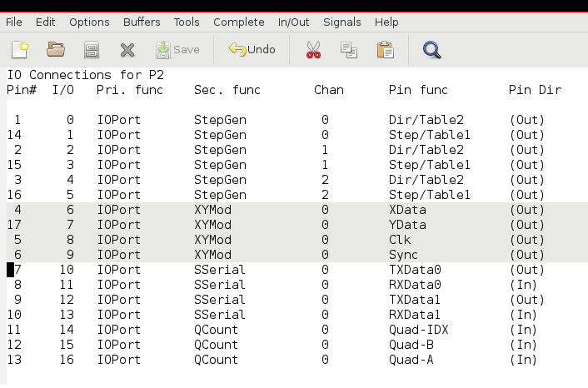Open a file with the folder icon
The width and height of the screenshot is (588, 388).
pyautogui.click(x=56, y=49)
